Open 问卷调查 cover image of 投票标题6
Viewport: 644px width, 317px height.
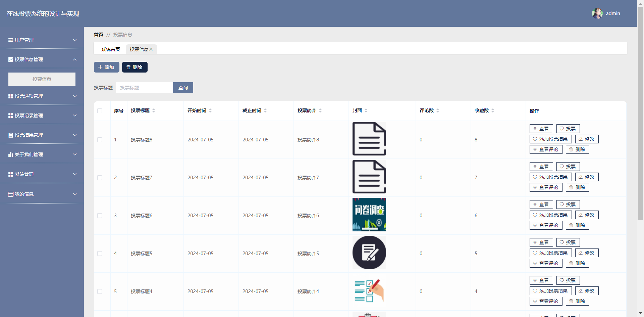pyautogui.click(x=369, y=215)
